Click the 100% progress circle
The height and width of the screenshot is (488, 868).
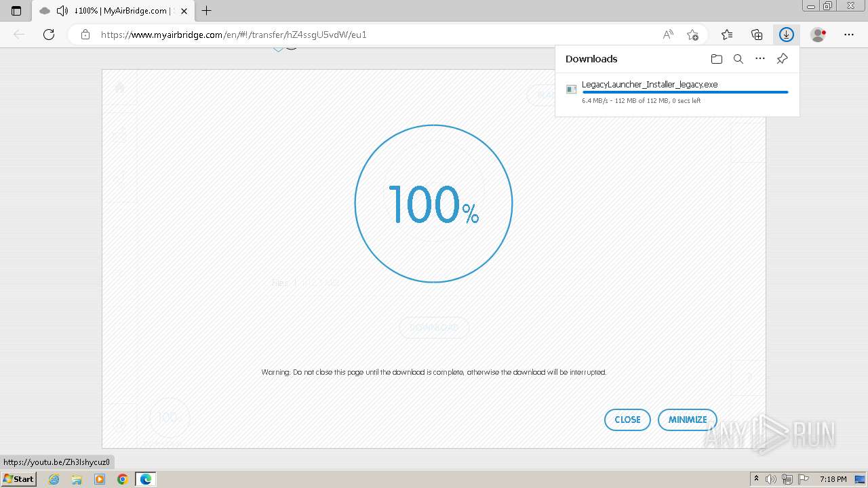click(x=433, y=203)
